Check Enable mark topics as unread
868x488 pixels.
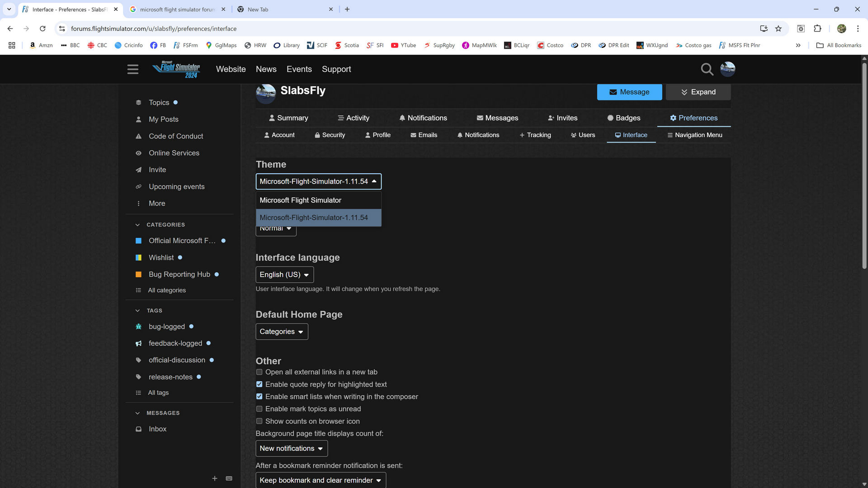pos(259,409)
